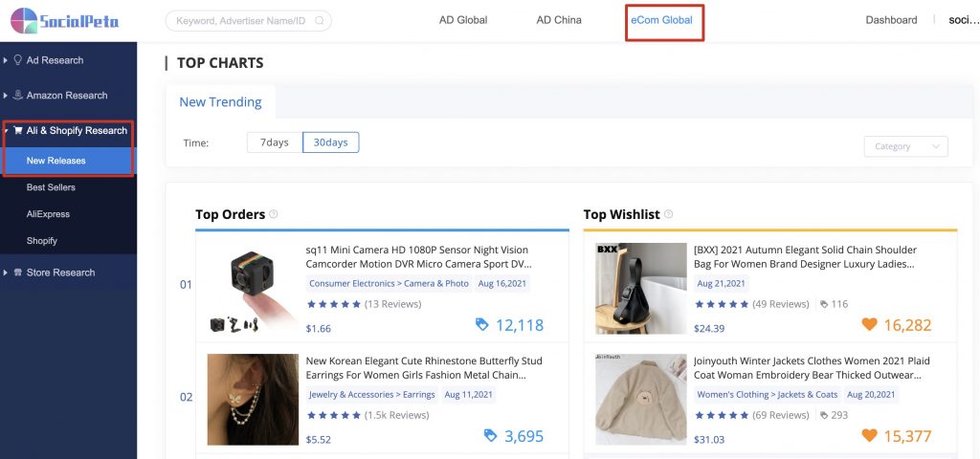Expand the Ad Research section arrow
The height and width of the screenshot is (459, 980).
(x=6, y=60)
